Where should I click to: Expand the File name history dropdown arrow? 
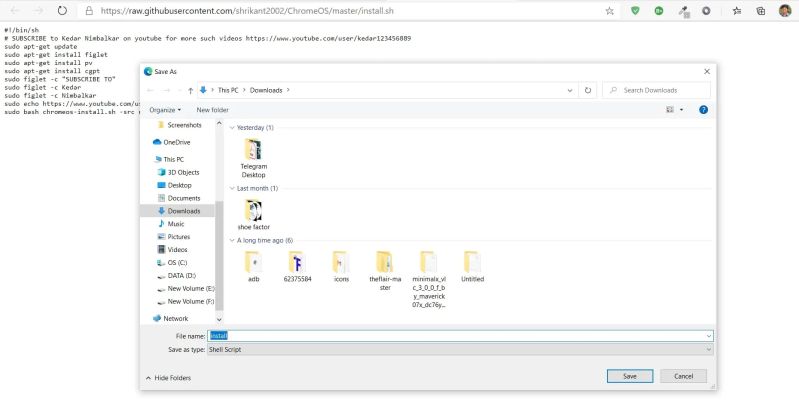(709, 336)
